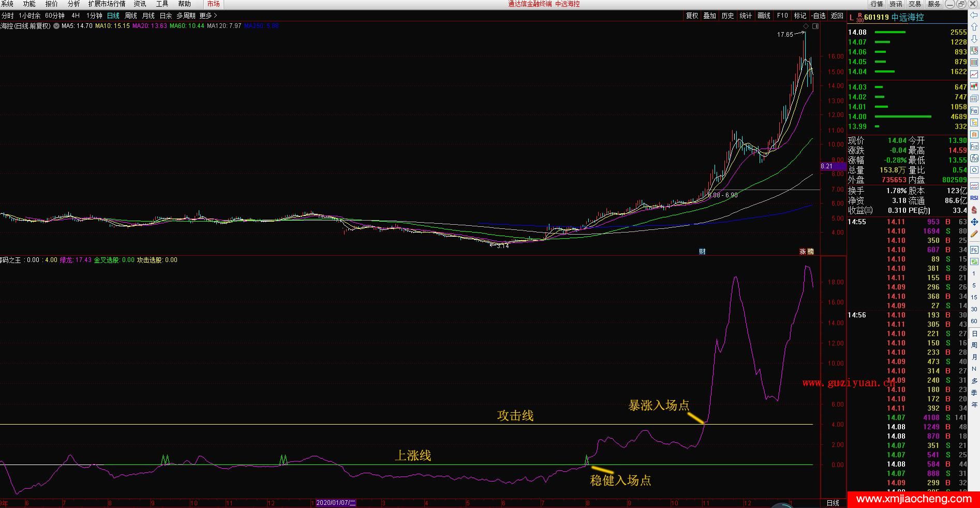This screenshot has height=508, width=980.
Task: Switch to 60分钟 chart period
Action: (x=55, y=16)
